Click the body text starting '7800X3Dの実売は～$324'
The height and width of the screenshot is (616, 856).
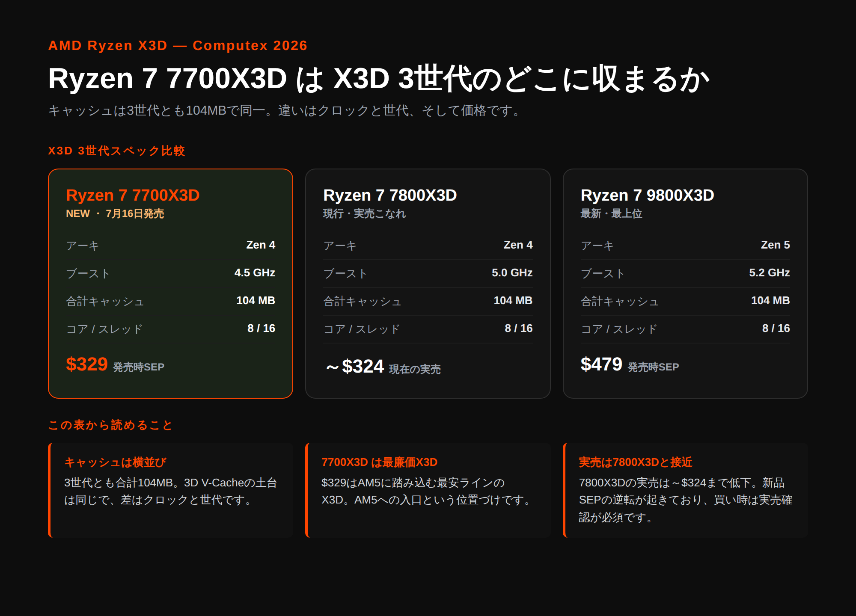(686, 500)
